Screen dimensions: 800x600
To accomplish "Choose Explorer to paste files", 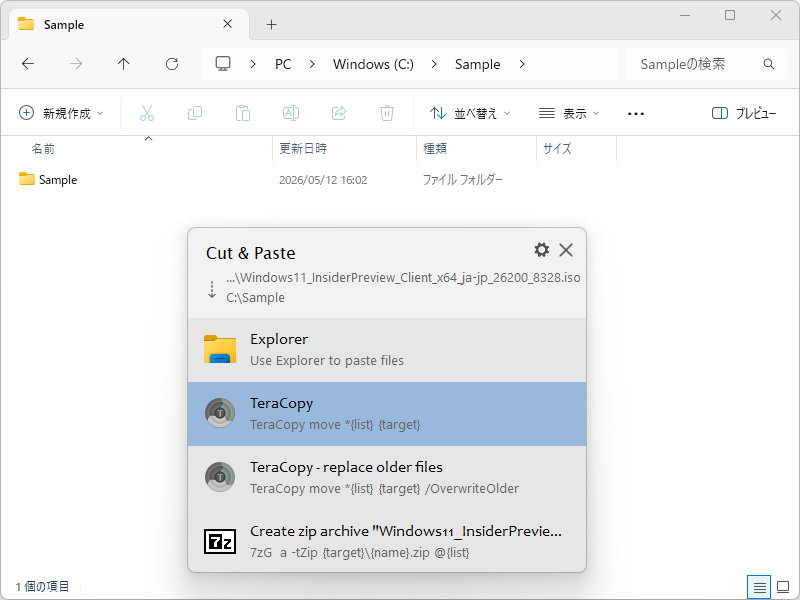I will [387, 350].
